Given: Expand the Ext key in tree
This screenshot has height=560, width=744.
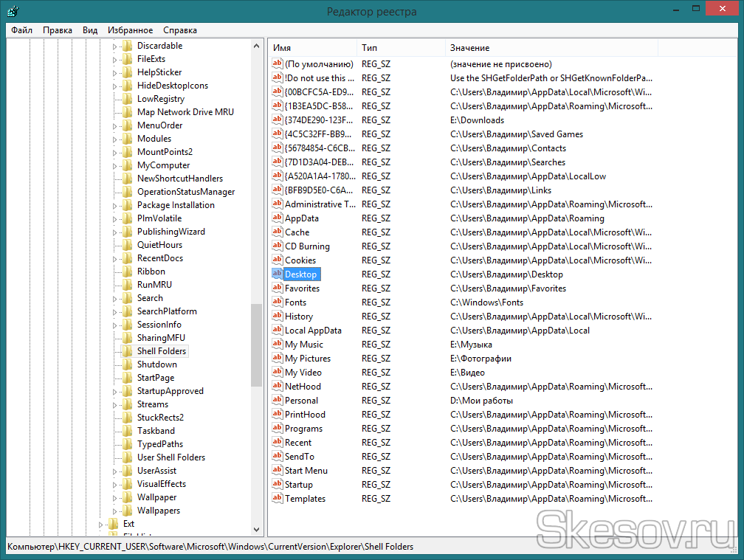Looking at the screenshot, I should 101,524.
